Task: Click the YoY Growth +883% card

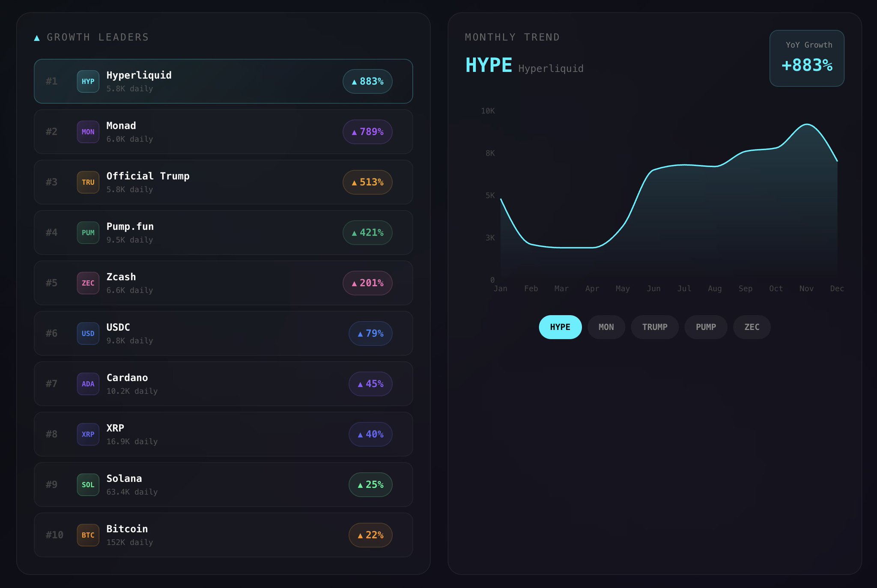Action: tap(807, 58)
